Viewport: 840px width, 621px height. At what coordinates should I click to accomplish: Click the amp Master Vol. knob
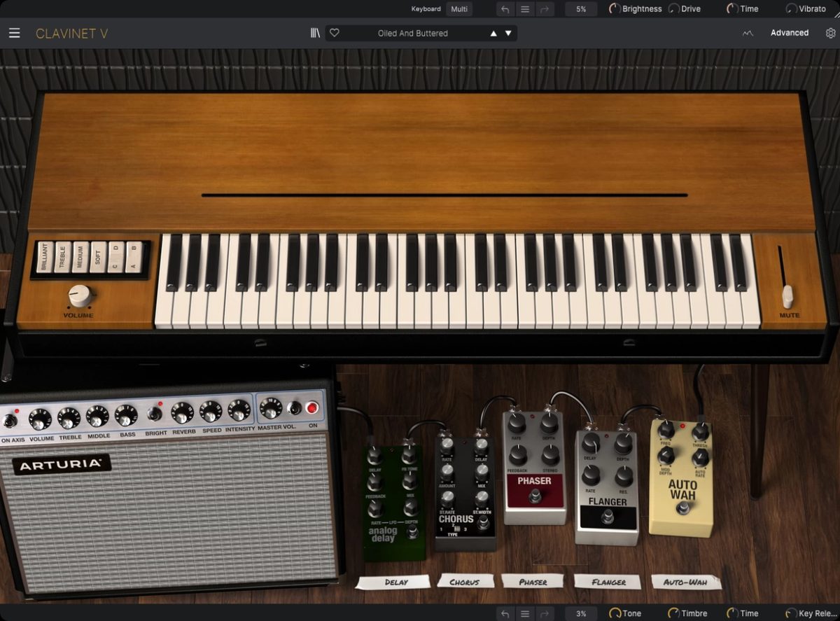click(x=270, y=408)
